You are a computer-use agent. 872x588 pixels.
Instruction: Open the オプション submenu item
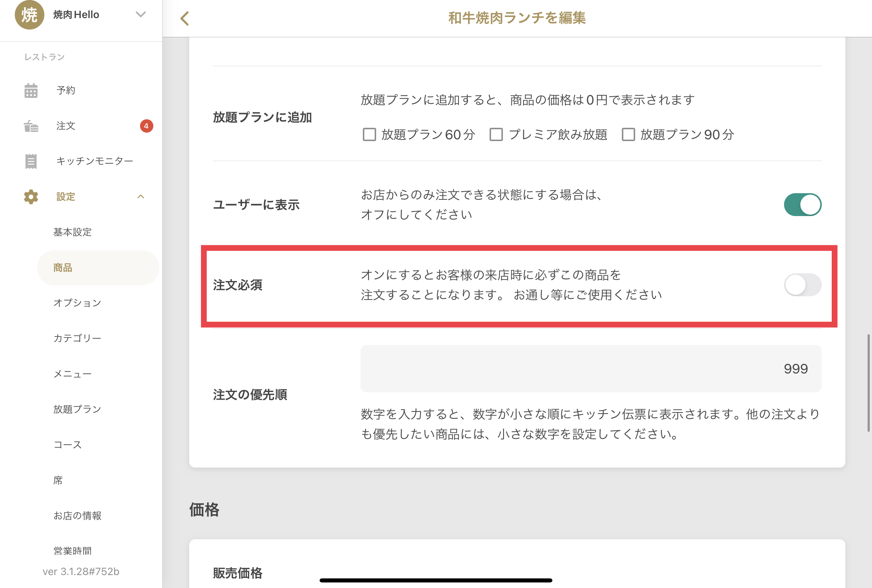tap(77, 303)
